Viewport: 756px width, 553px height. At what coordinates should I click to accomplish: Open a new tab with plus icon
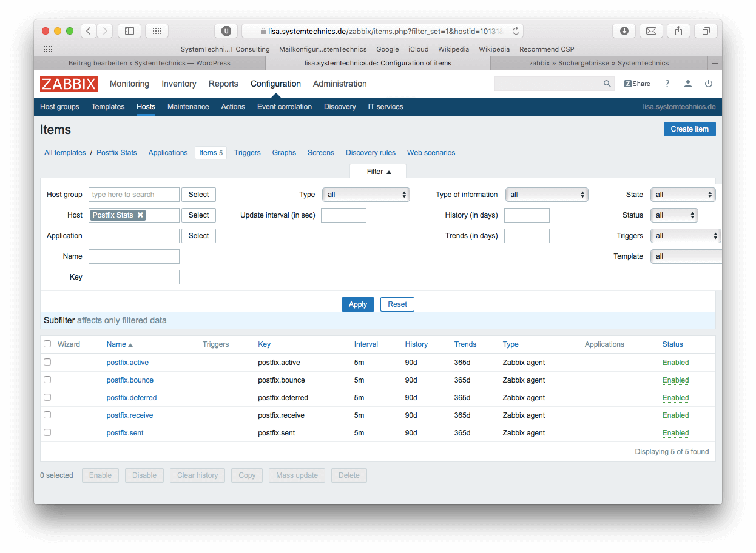pos(715,63)
